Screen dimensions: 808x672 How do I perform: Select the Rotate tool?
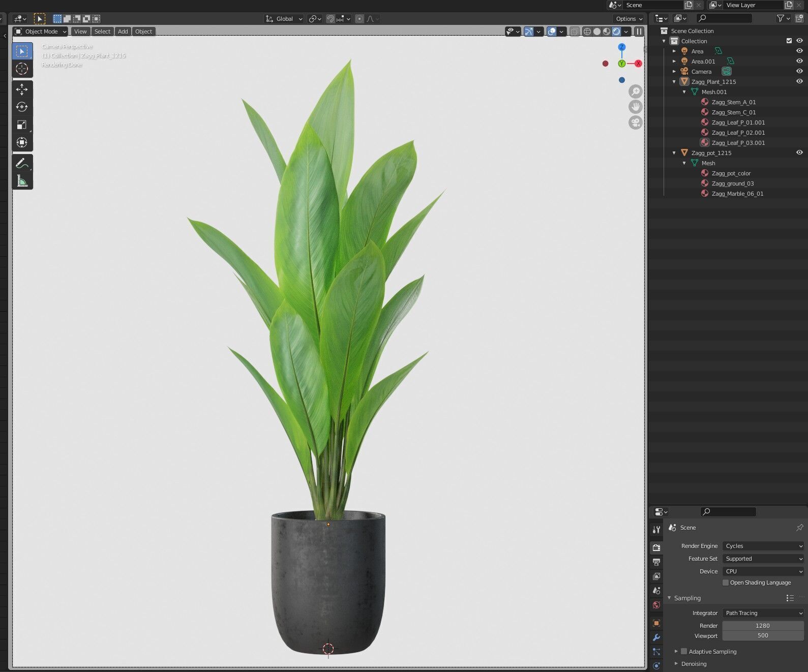[x=22, y=107]
